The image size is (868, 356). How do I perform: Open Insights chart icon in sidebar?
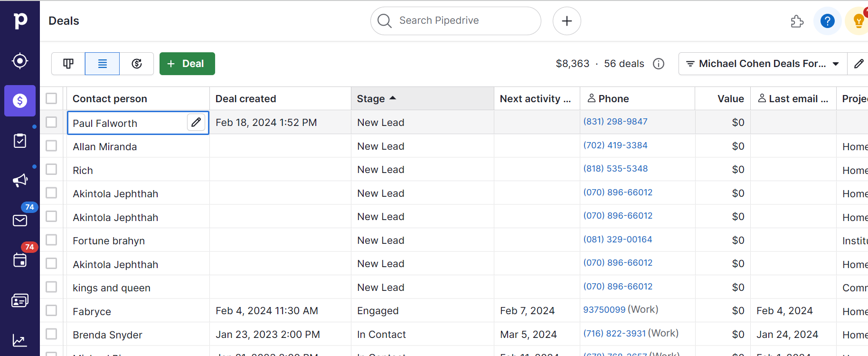(x=20, y=340)
